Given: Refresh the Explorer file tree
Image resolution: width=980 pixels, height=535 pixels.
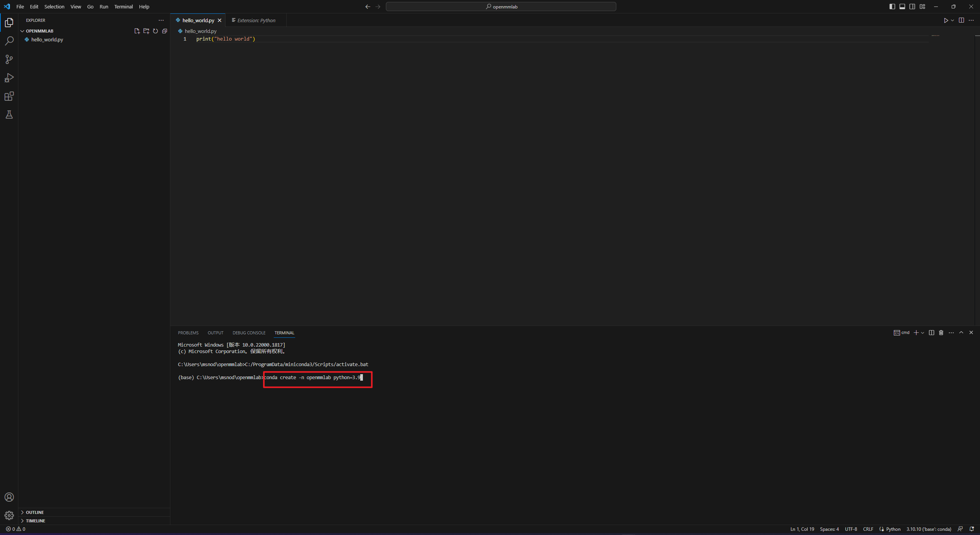Looking at the screenshot, I should (155, 31).
